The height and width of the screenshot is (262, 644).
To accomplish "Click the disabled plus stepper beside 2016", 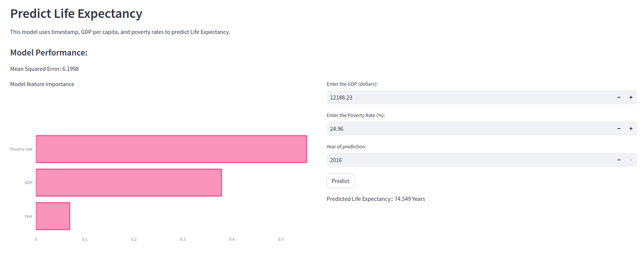I will [631, 160].
